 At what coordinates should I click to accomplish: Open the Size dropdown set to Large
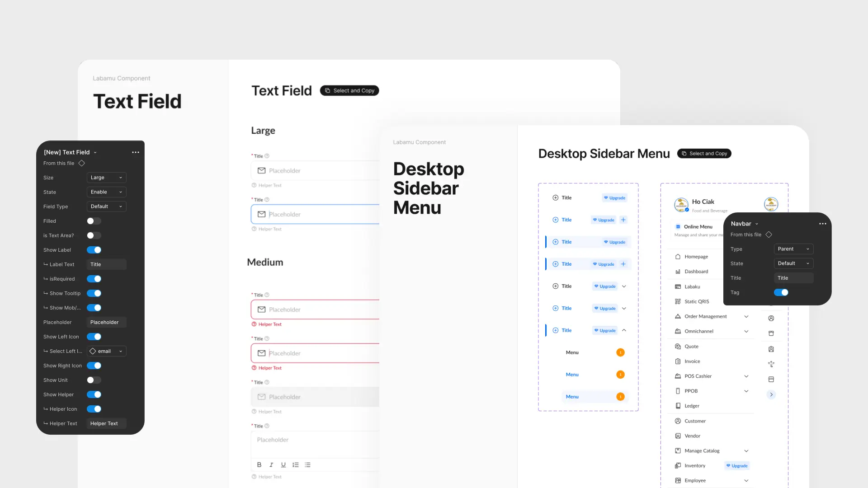click(x=106, y=178)
